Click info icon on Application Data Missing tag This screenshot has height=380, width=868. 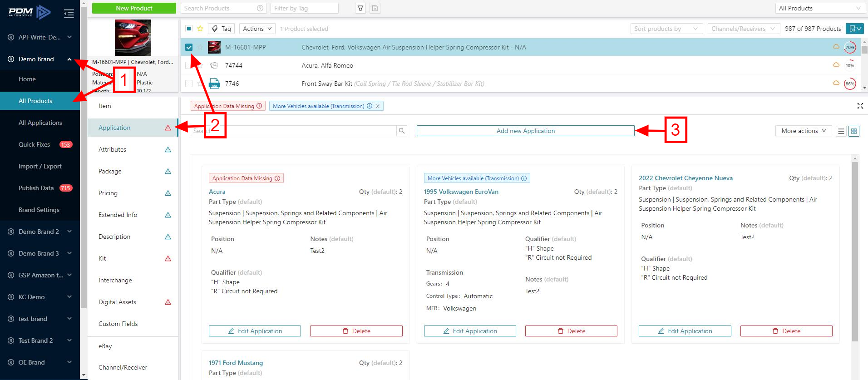coord(259,106)
